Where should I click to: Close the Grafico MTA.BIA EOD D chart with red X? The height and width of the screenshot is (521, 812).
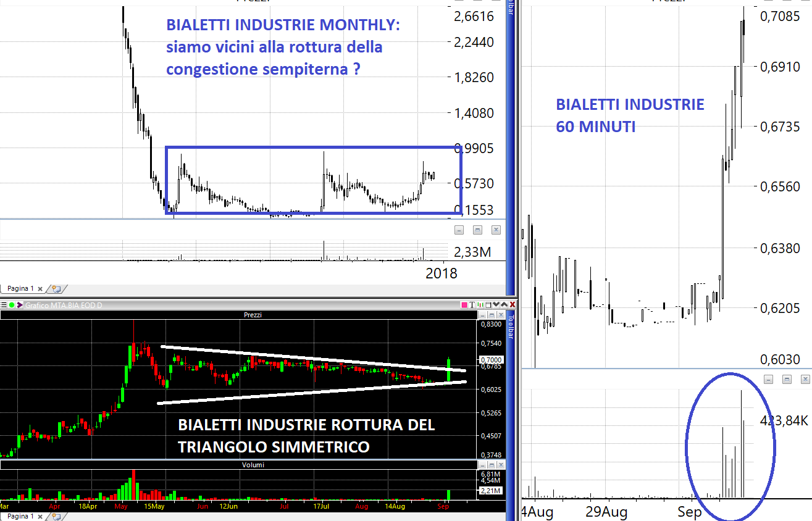click(x=512, y=305)
